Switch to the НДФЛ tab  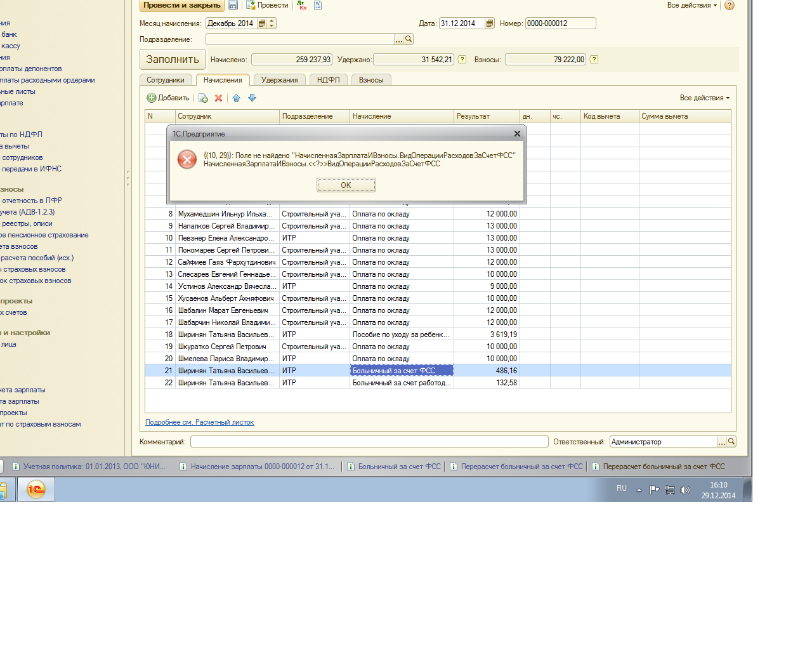[x=328, y=80]
